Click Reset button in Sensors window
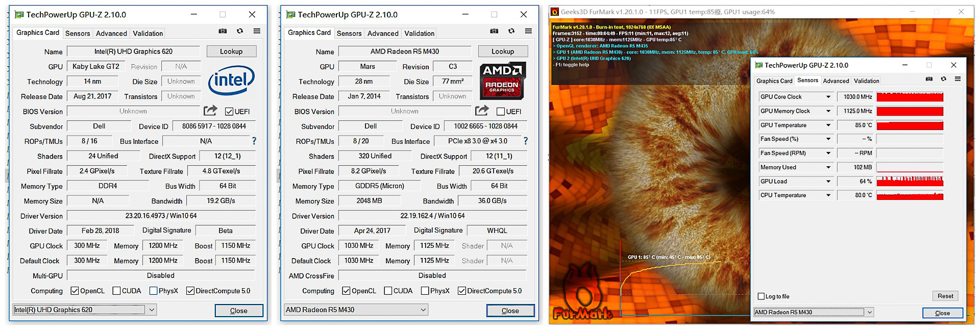Screen dimensions: 980x330 945,296
